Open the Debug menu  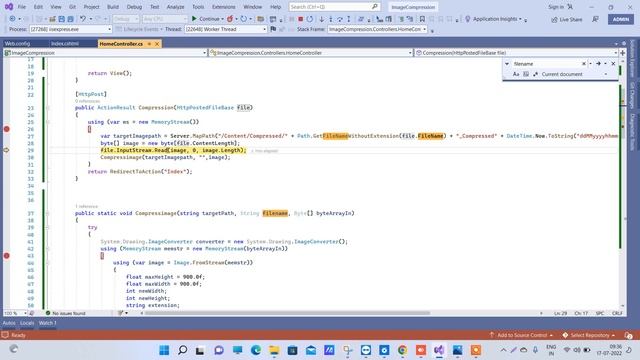(x=134, y=7)
